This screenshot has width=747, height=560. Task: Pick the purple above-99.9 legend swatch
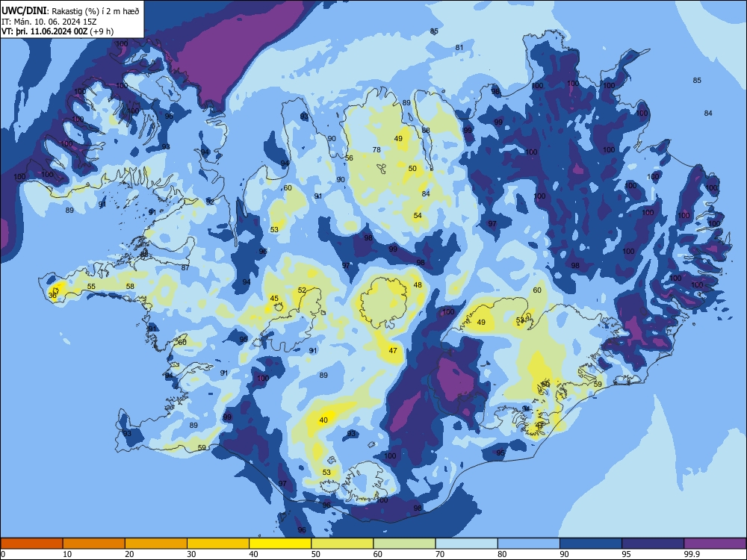(715, 544)
